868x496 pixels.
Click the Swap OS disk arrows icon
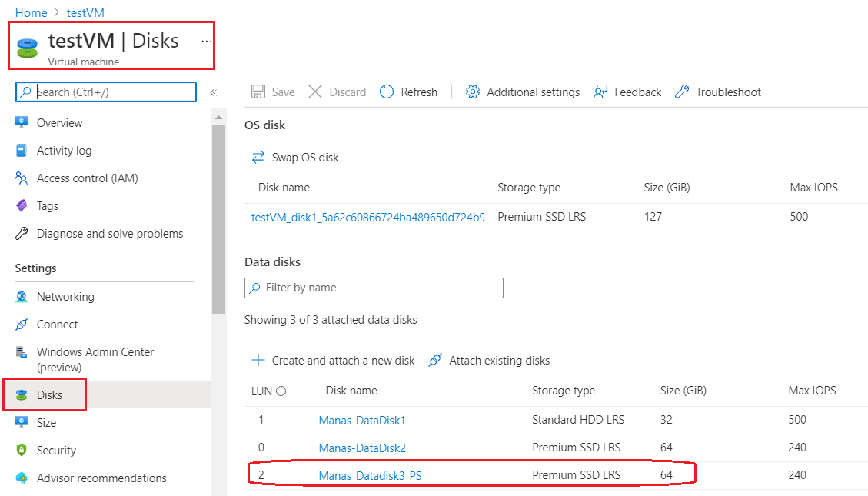(x=258, y=157)
